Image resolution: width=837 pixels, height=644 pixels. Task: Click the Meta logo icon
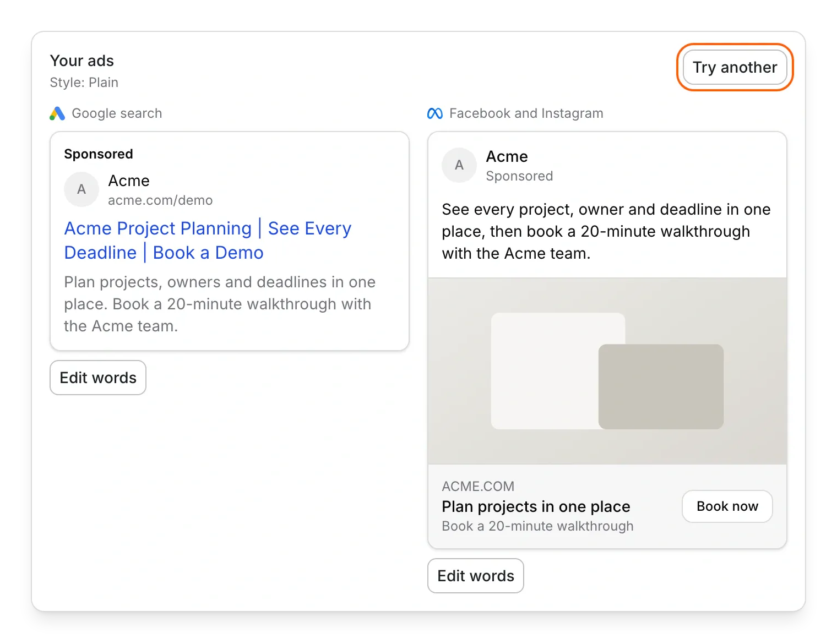pyautogui.click(x=435, y=113)
